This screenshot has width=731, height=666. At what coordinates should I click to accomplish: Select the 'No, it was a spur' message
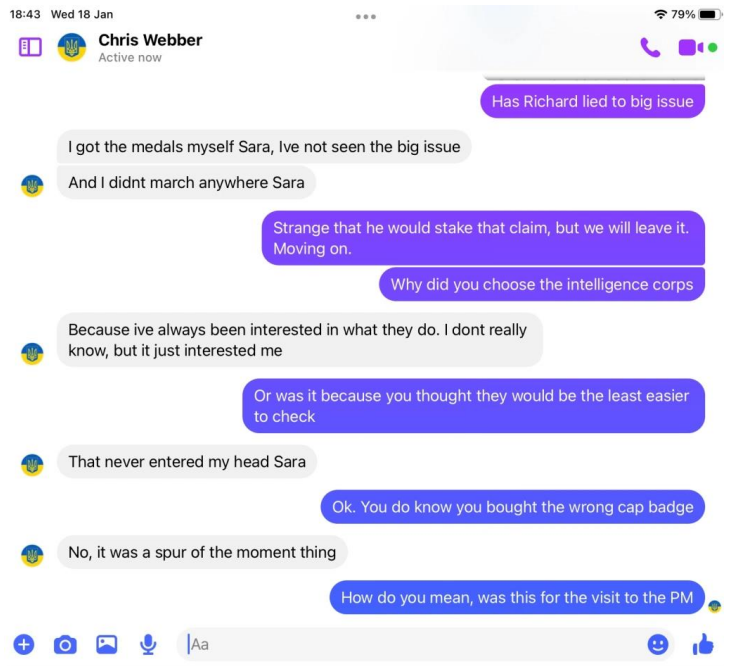(202, 552)
